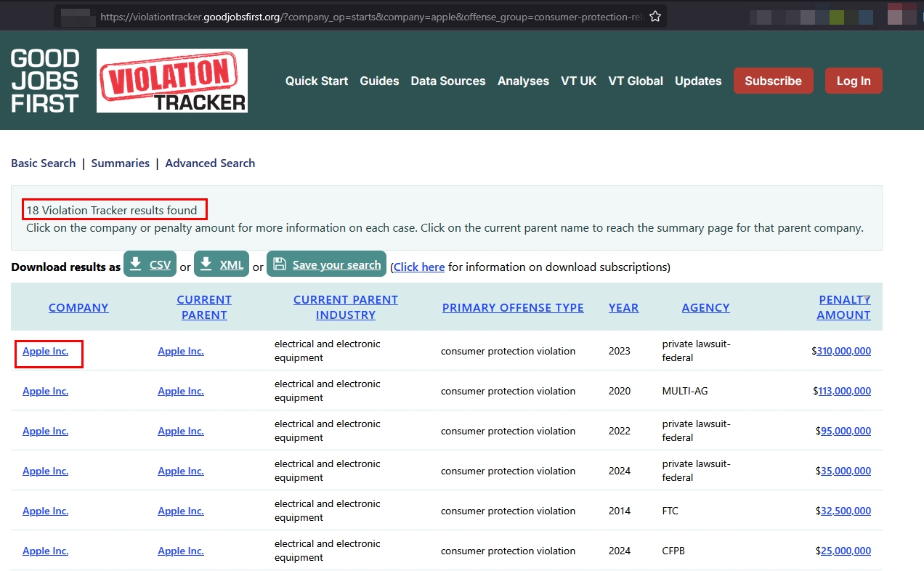924x571 pixels.
Task: Open Apple Inc. company link in MULTI-AG row
Action: (45, 391)
